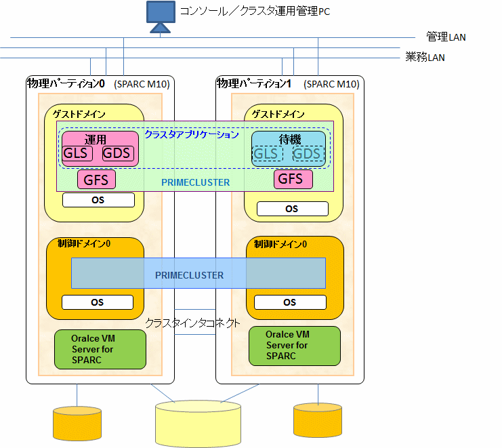Click the right 制御ドメイン0 label
Viewport: 502px width, 448px height.
pyautogui.click(x=280, y=245)
